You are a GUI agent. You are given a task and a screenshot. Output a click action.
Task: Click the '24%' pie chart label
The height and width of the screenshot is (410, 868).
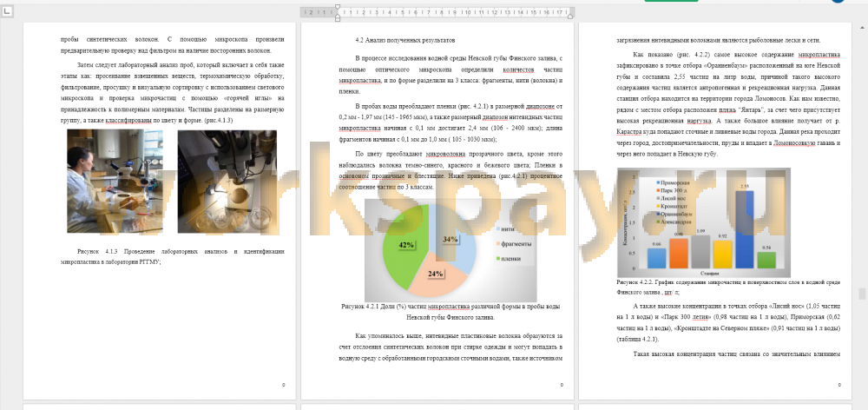click(x=437, y=274)
